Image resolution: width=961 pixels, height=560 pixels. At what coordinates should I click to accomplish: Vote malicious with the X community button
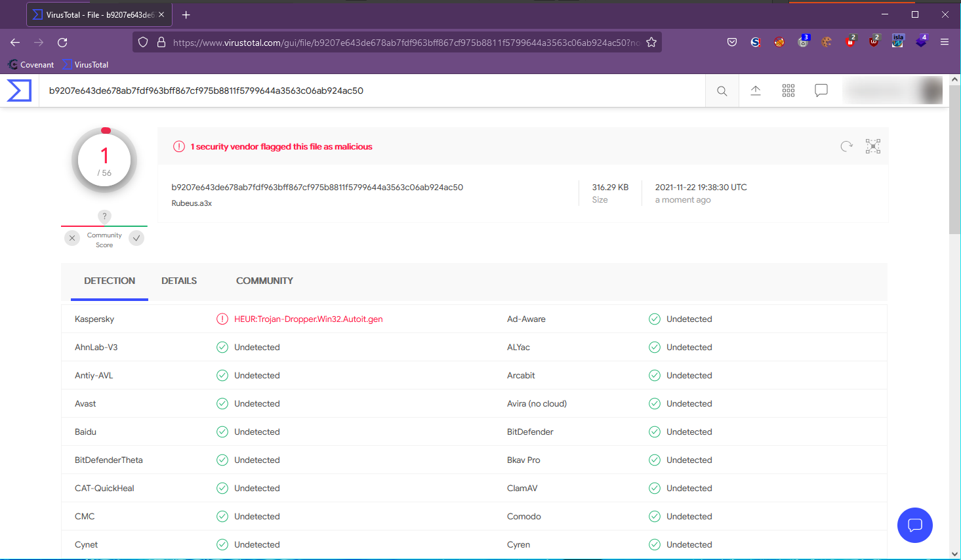coord(72,238)
